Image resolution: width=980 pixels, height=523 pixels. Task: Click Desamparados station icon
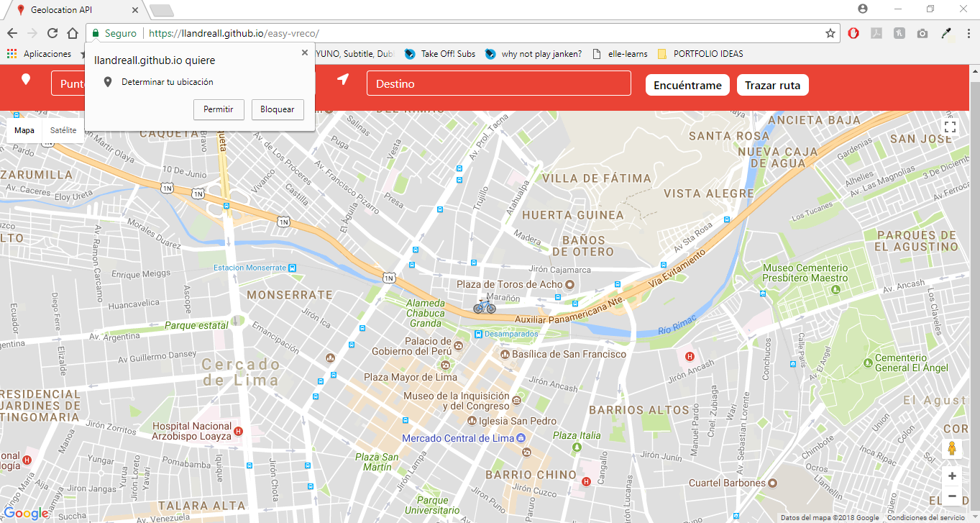478,334
